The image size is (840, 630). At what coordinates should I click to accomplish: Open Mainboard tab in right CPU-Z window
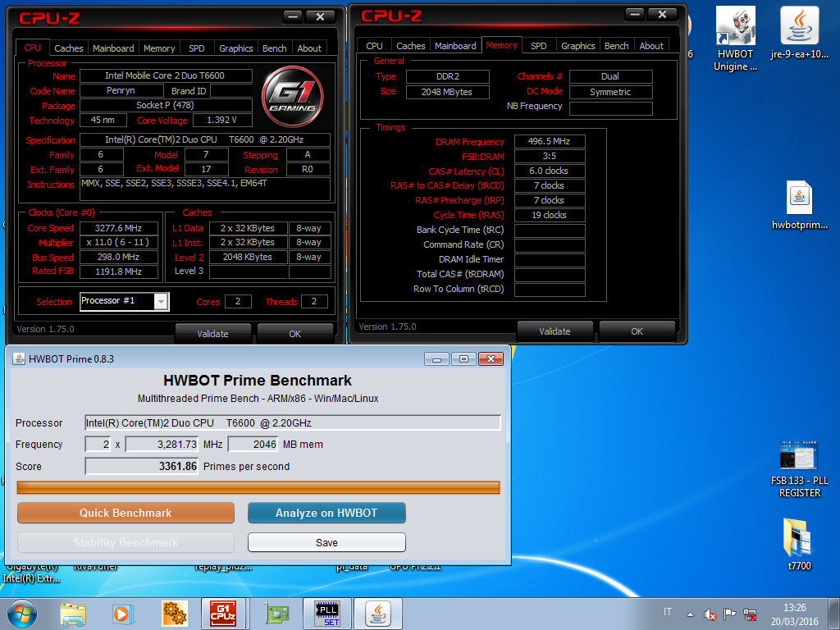pos(455,46)
